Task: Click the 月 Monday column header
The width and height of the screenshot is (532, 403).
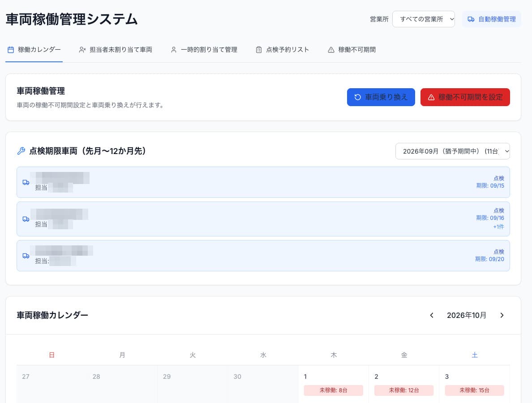Action: 122,355
